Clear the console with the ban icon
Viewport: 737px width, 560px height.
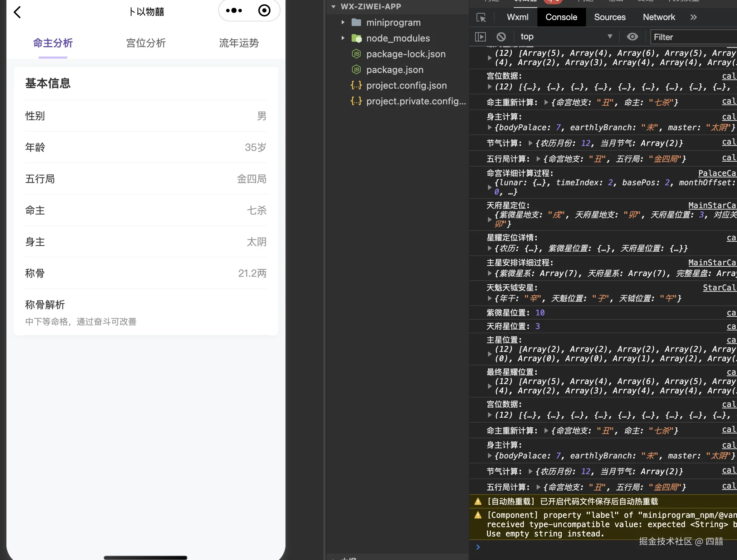tap(501, 36)
